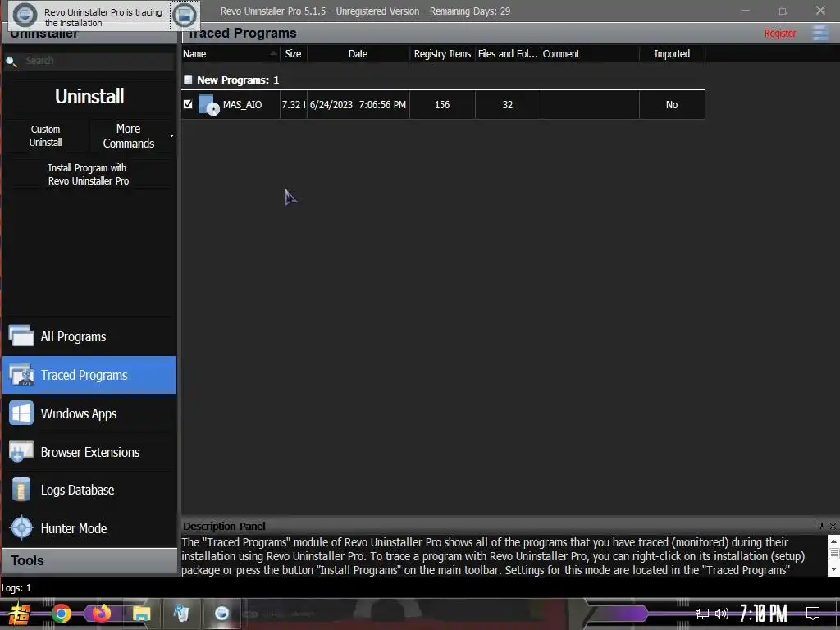Click the Revo tracing toolbar logo icon

click(25, 16)
